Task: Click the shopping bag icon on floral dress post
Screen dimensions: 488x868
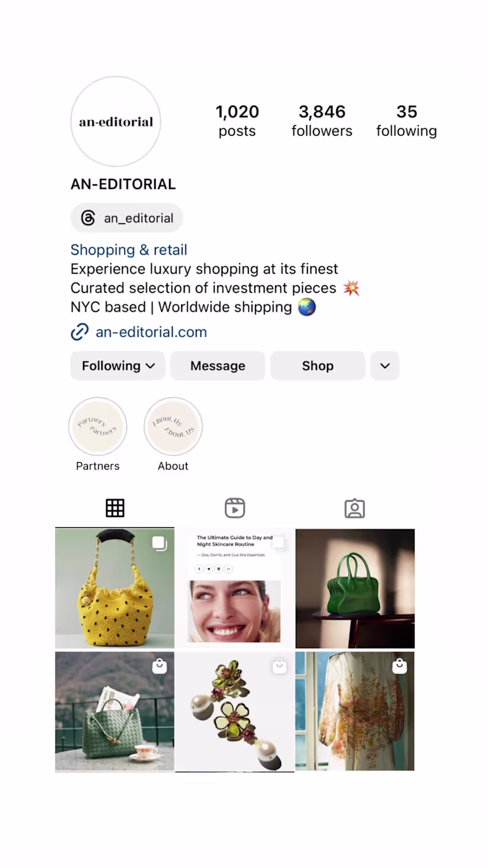Action: tap(400, 666)
